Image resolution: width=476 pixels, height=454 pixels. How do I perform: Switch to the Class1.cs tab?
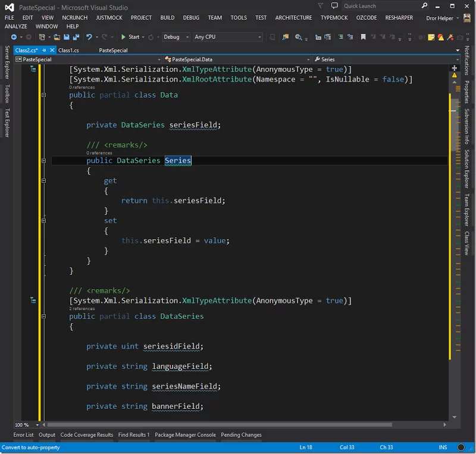click(69, 51)
